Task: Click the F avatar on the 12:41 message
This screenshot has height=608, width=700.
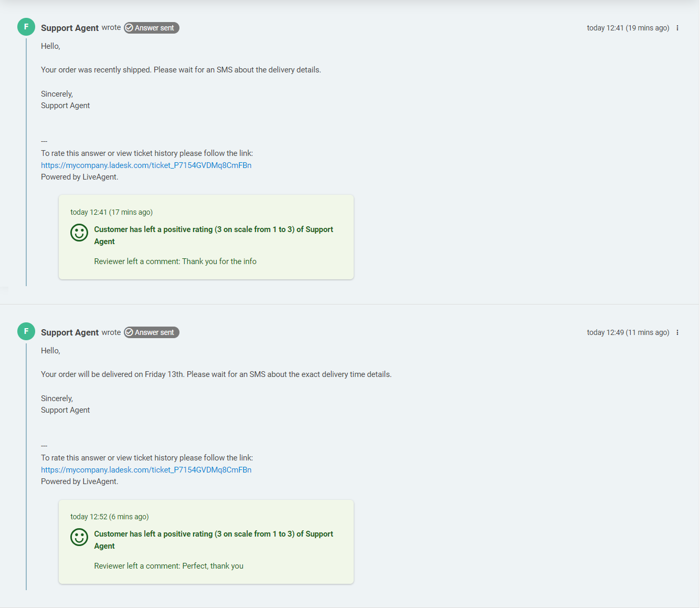Action: point(26,27)
